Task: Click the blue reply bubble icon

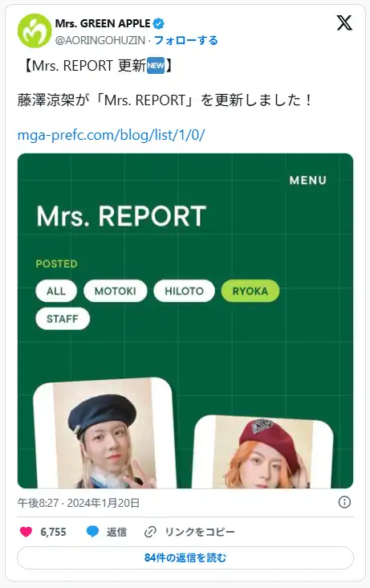Action: 92,532
